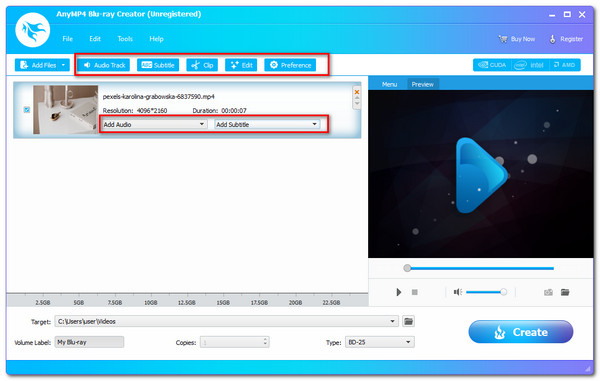Take a snapshot with camera icon
The image size is (600, 381).
(x=548, y=292)
